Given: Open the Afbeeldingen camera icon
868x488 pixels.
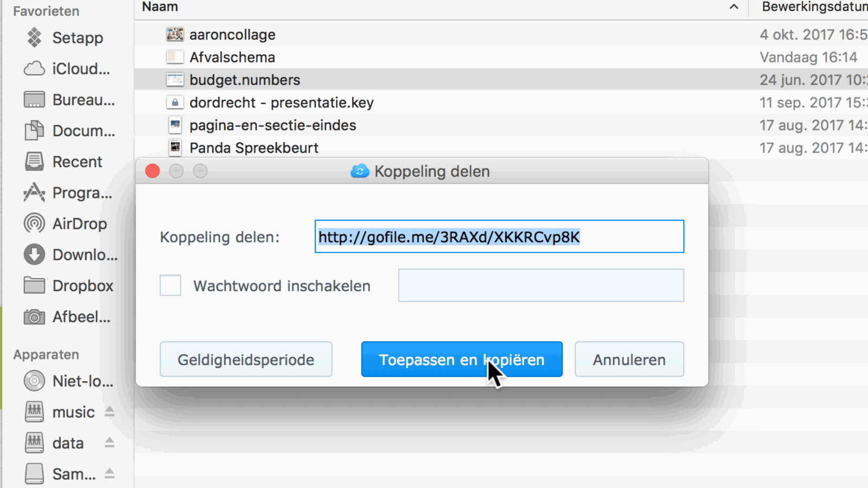Looking at the screenshot, I should 34,317.
